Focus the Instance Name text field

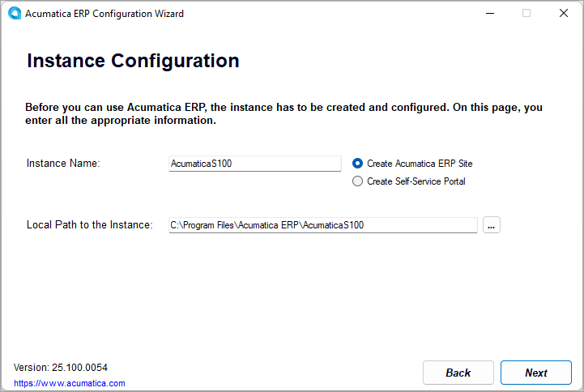pyautogui.click(x=255, y=164)
